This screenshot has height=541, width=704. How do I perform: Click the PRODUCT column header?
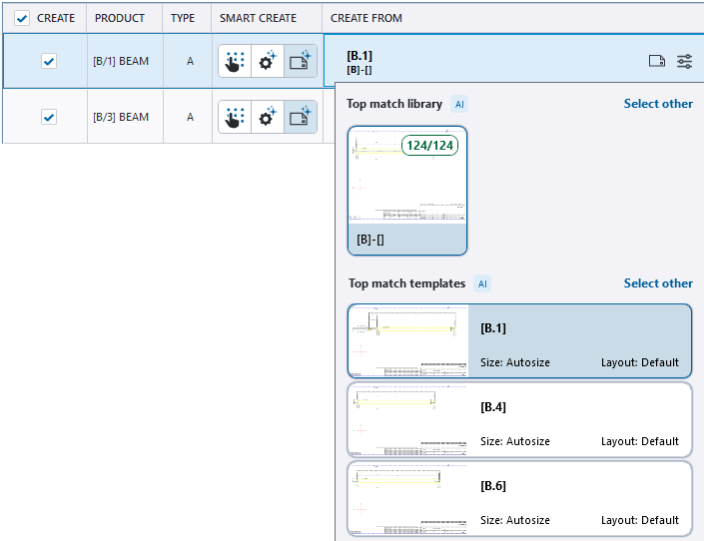click(x=120, y=18)
